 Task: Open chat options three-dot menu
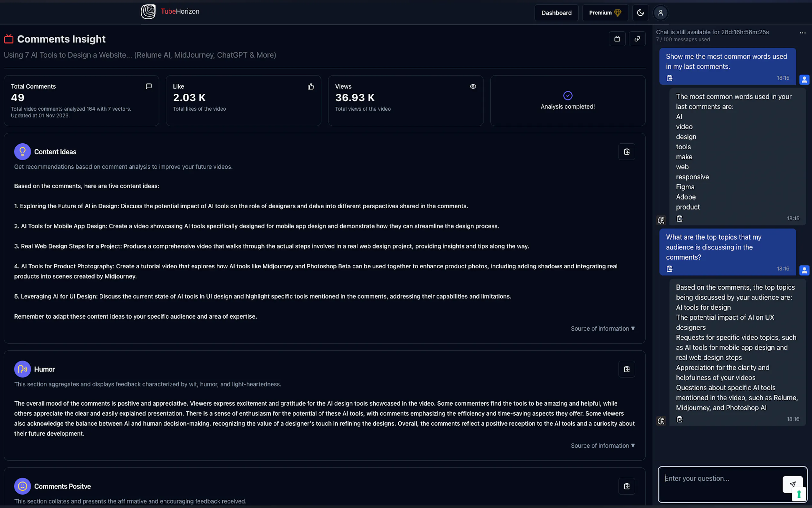802,33
